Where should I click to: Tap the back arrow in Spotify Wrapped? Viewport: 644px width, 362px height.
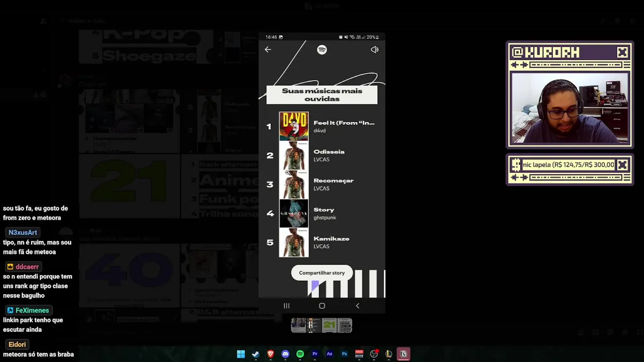tap(268, 49)
